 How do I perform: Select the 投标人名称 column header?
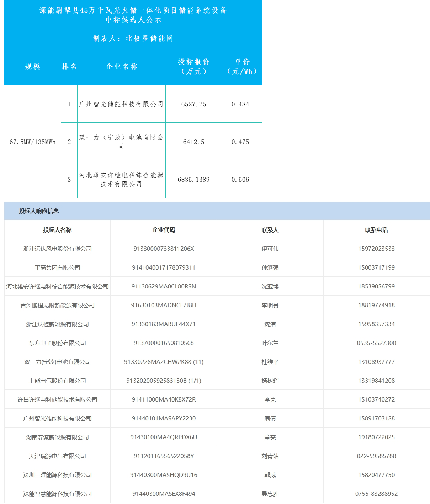(x=57, y=230)
